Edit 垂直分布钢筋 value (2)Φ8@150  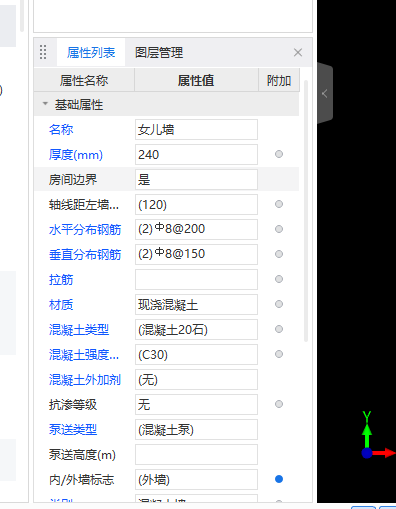[x=196, y=255]
